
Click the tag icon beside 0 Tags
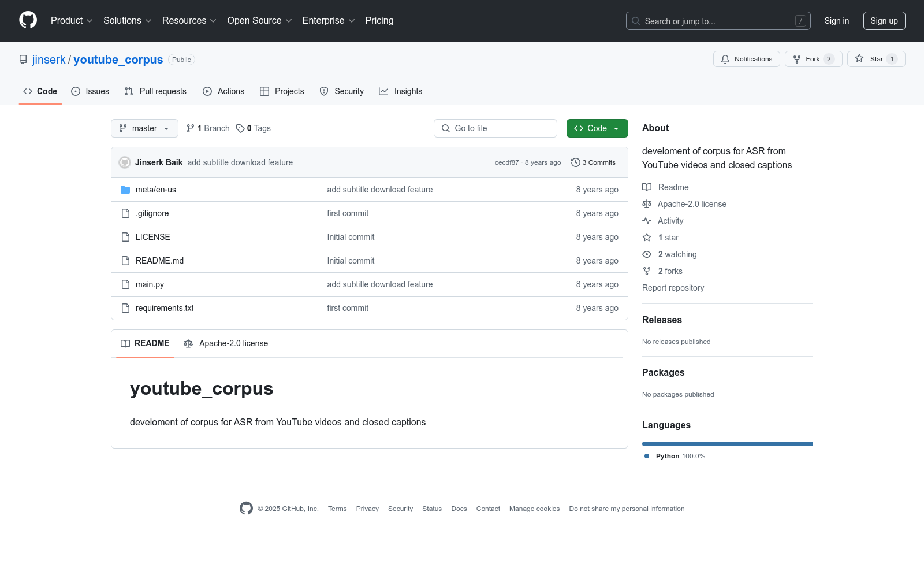pos(240,128)
